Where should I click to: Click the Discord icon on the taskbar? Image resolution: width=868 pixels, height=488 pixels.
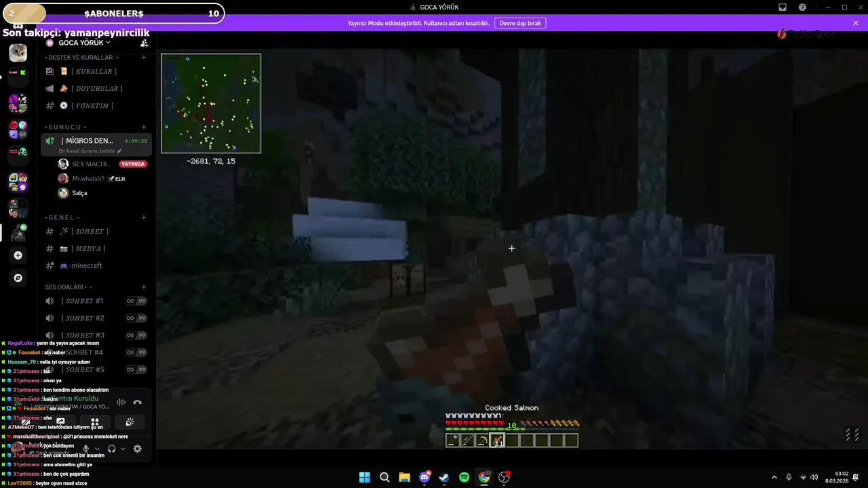[425, 477]
